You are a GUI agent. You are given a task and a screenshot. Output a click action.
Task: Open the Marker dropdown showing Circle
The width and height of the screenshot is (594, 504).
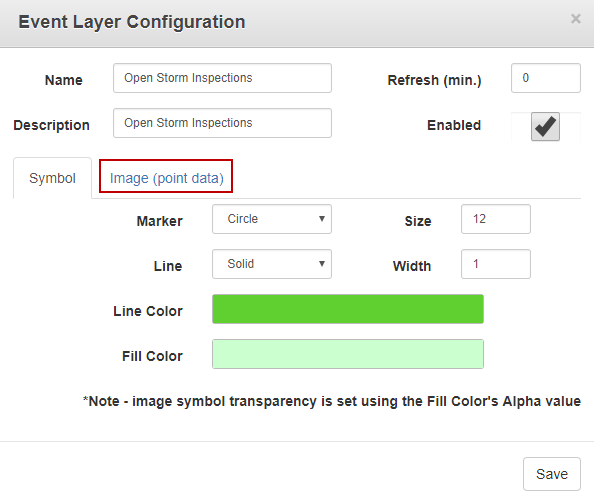(x=272, y=219)
